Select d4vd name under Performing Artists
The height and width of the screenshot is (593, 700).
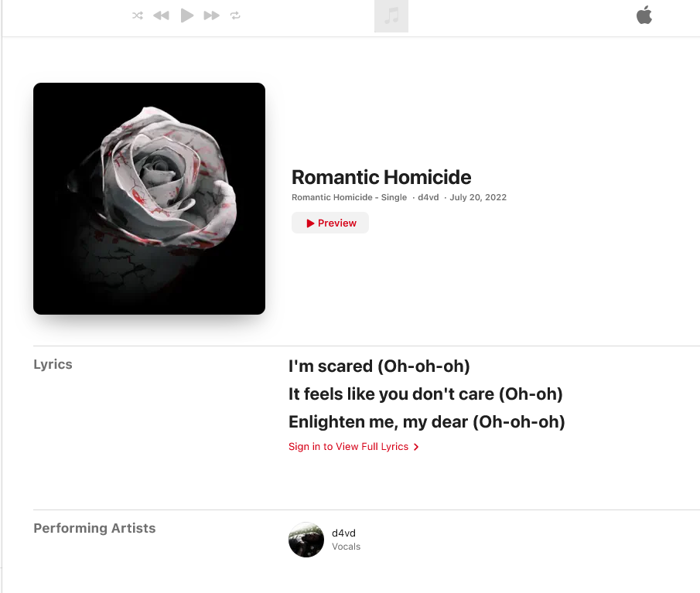(x=343, y=533)
